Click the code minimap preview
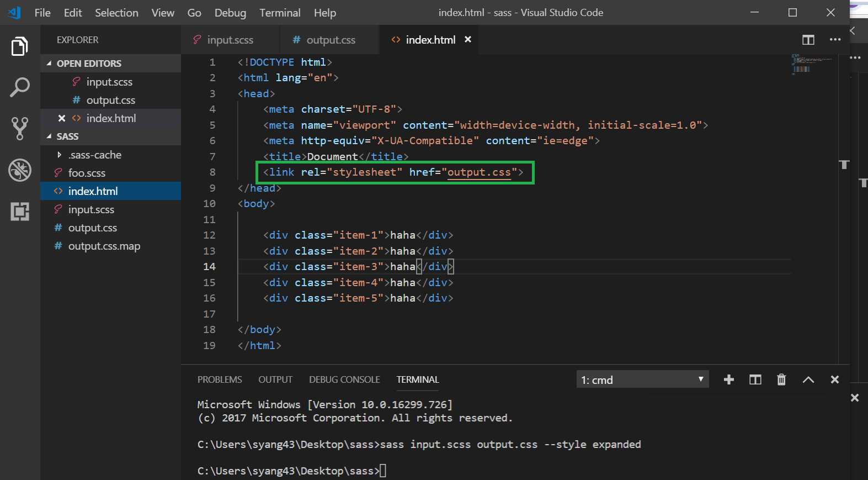Image resolution: width=868 pixels, height=480 pixels. (812, 64)
